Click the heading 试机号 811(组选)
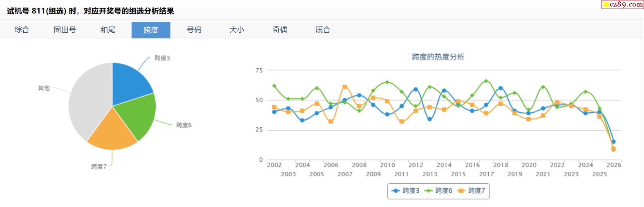The height and width of the screenshot is (207, 644). tap(36, 11)
